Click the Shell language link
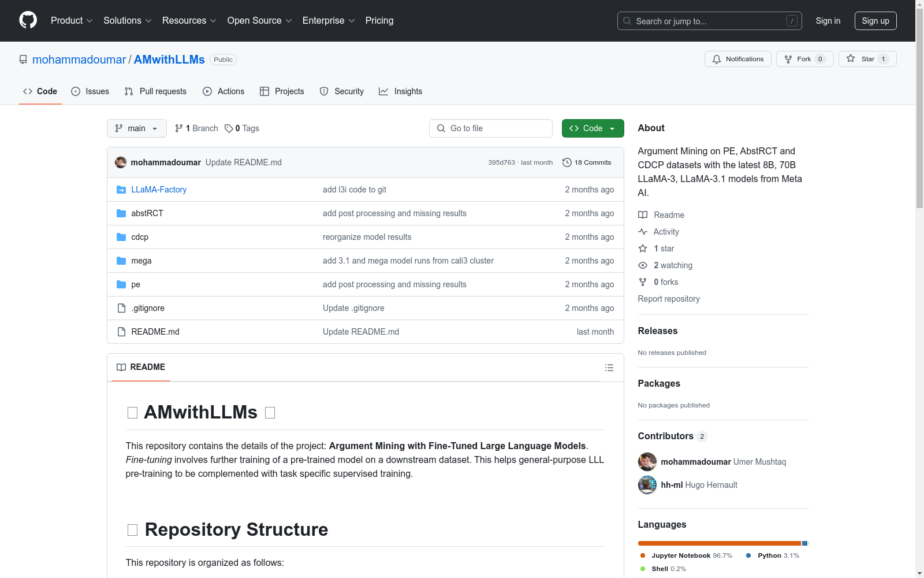The image size is (924, 578). coord(664,569)
